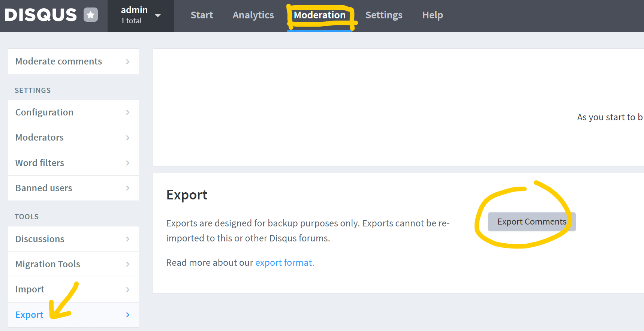This screenshot has height=331, width=644.
Task: Click the chevron beside Import
Action: point(128,289)
